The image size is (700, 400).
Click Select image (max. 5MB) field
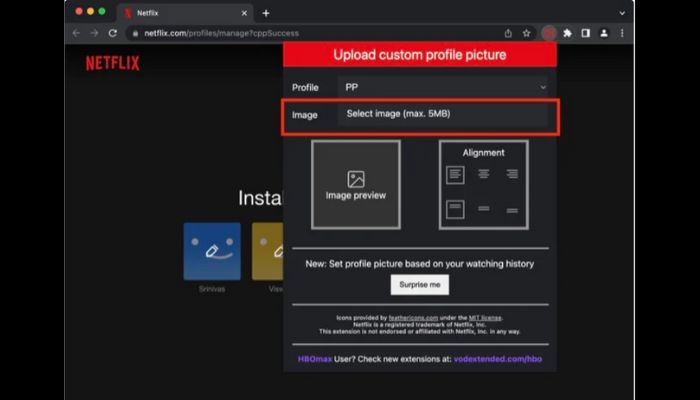443,114
